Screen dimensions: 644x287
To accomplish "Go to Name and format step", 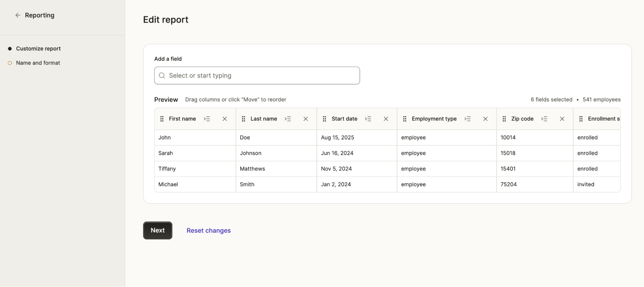I will point(38,63).
